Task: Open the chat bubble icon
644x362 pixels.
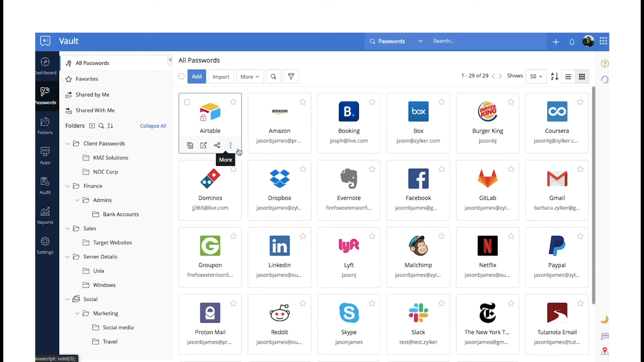Action: pyautogui.click(x=604, y=337)
